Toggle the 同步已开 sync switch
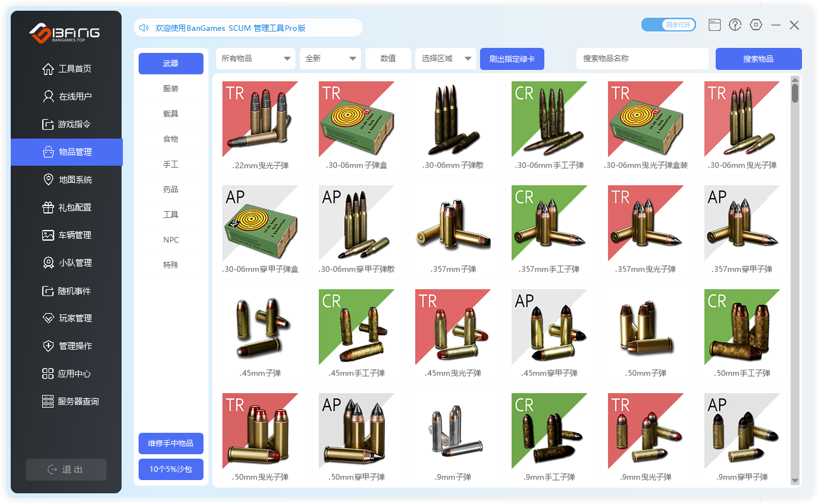Image resolution: width=819 pixels, height=504 pixels. (668, 25)
